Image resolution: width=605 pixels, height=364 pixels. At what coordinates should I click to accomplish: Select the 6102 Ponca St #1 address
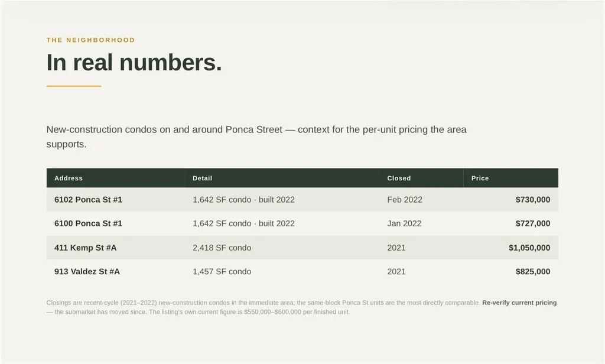pos(89,200)
